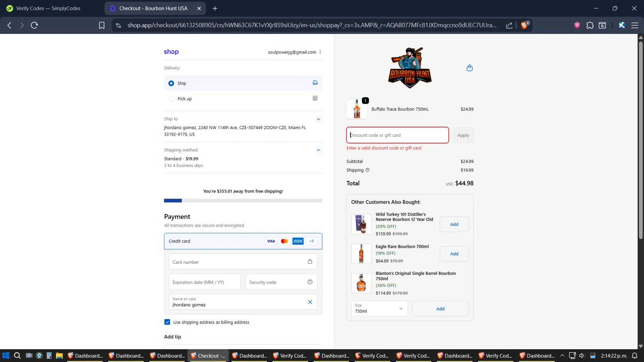Add Eagle Rare Bourbon 700ml to order
Screen dimensions: 644x362
pos(454,254)
